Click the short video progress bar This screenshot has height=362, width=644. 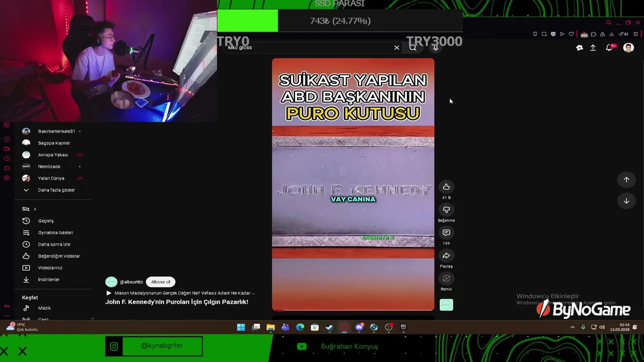[x=353, y=310]
